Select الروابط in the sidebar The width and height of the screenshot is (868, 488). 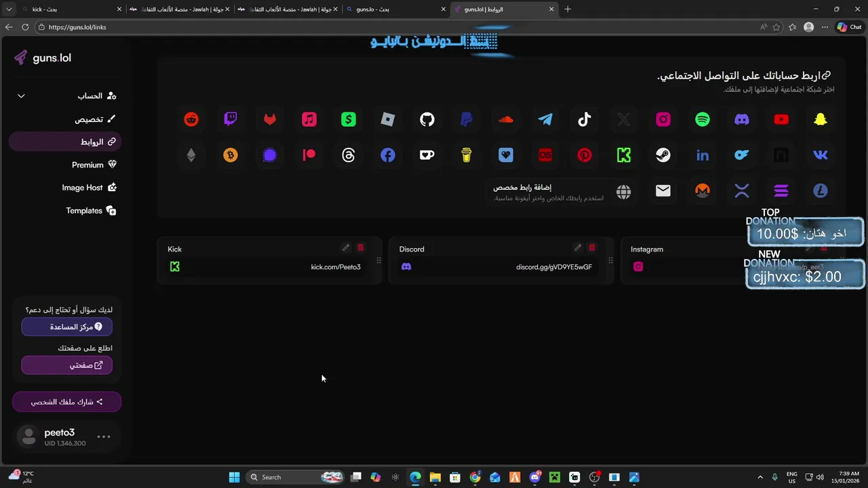coord(65,142)
